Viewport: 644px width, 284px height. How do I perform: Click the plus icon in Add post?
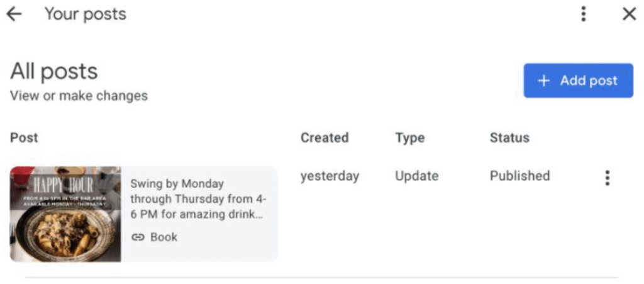tap(543, 81)
